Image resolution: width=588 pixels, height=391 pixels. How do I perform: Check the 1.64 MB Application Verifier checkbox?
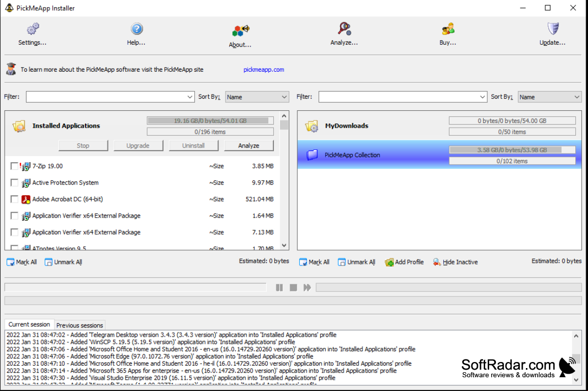click(x=14, y=216)
